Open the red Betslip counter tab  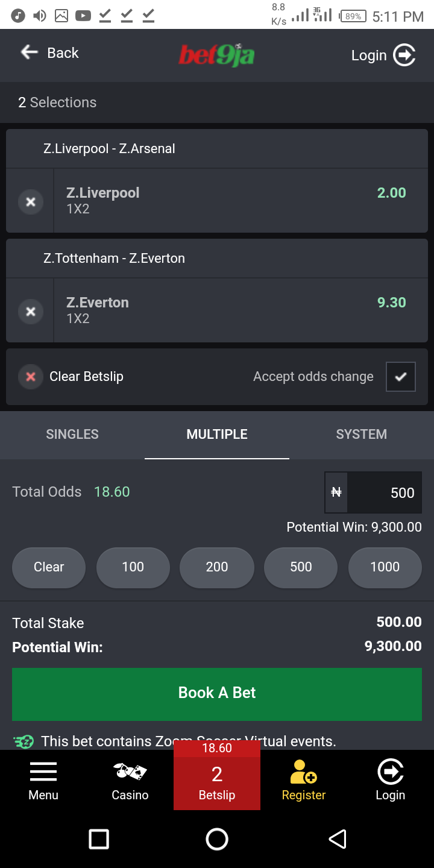point(217,775)
